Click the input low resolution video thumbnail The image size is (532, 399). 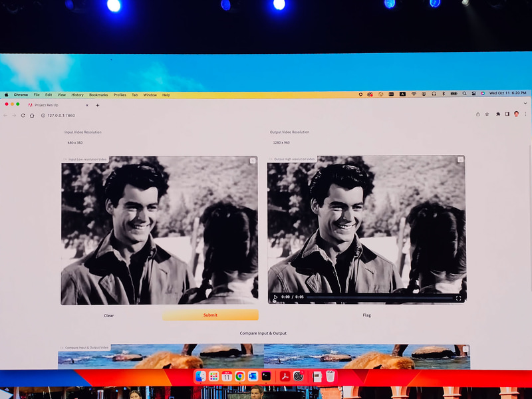[160, 231]
